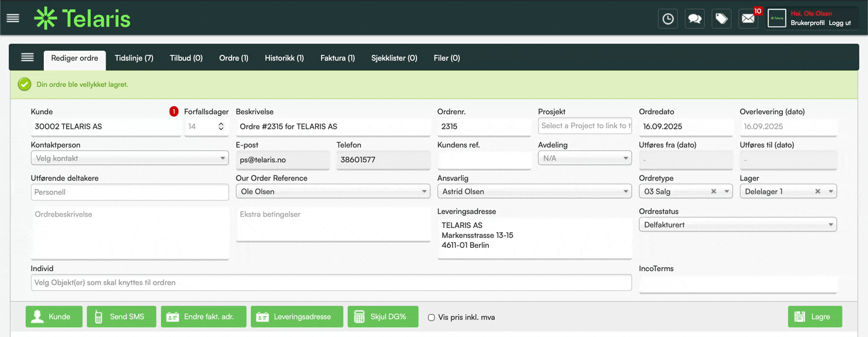Click the Ordrebeskrivelse text area
This screenshot has width=868, height=337.
[129, 233]
